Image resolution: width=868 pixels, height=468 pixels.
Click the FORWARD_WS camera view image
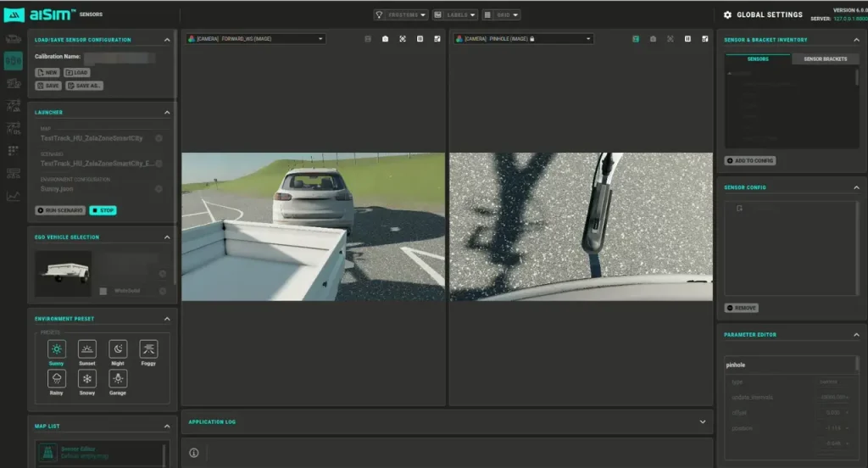pyautogui.click(x=314, y=227)
